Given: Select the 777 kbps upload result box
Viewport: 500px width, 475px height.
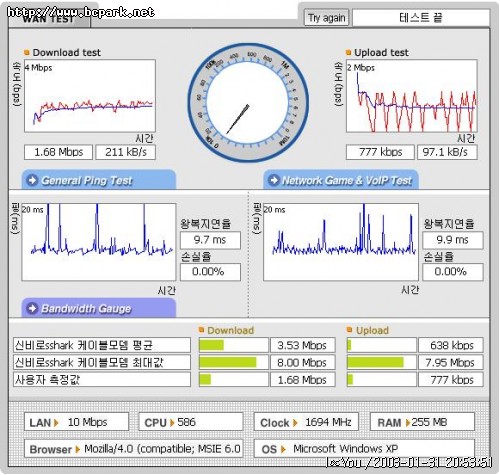Looking at the screenshot, I should click(380, 152).
